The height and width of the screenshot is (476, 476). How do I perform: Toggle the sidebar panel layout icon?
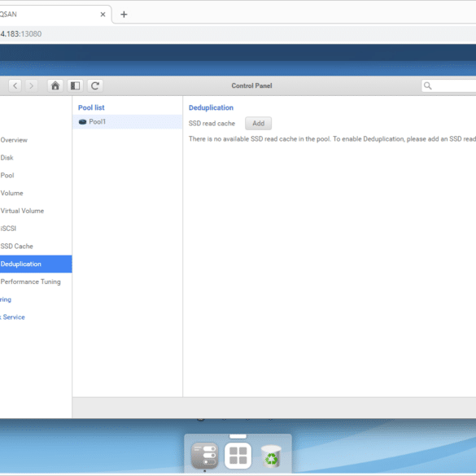tap(75, 86)
